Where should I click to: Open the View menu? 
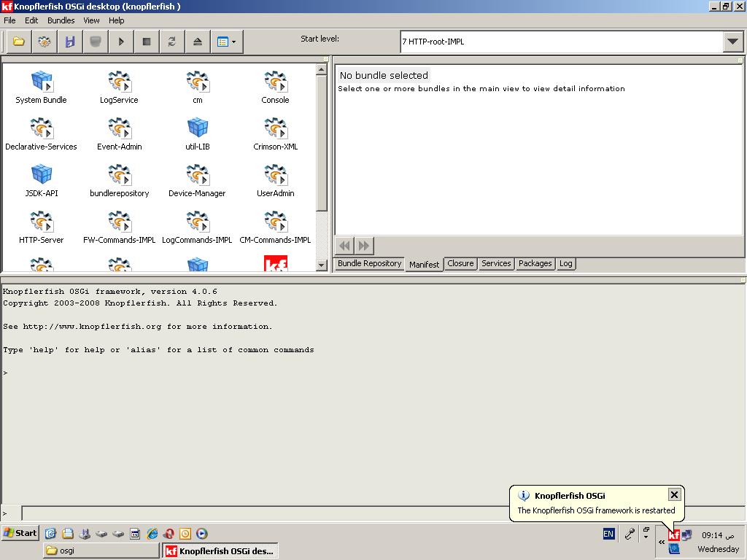(91, 20)
